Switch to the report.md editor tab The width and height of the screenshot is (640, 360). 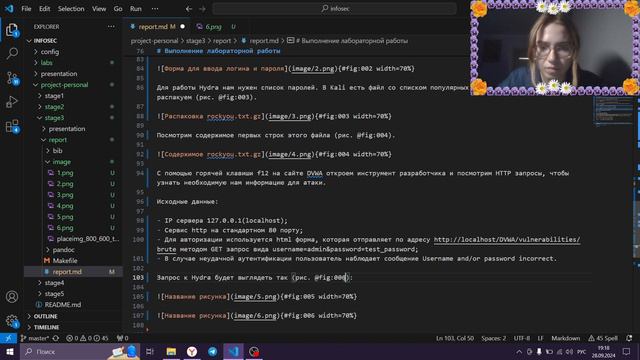pos(157,27)
